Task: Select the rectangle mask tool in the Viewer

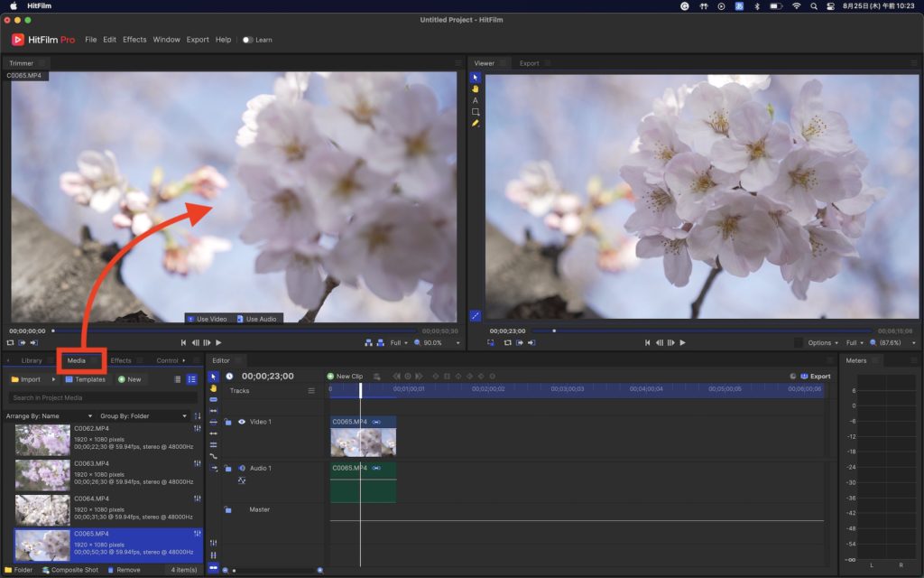Action: (476, 112)
